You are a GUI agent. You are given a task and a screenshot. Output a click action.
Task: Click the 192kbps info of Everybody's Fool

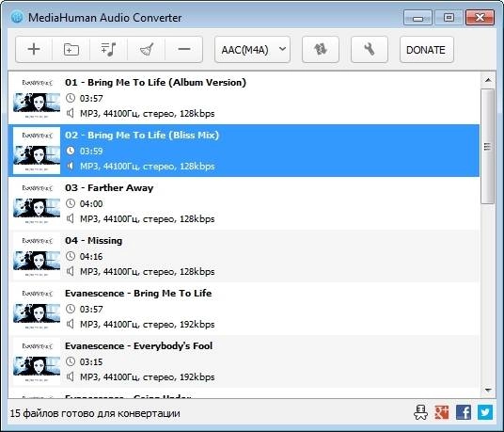click(197, 377)
